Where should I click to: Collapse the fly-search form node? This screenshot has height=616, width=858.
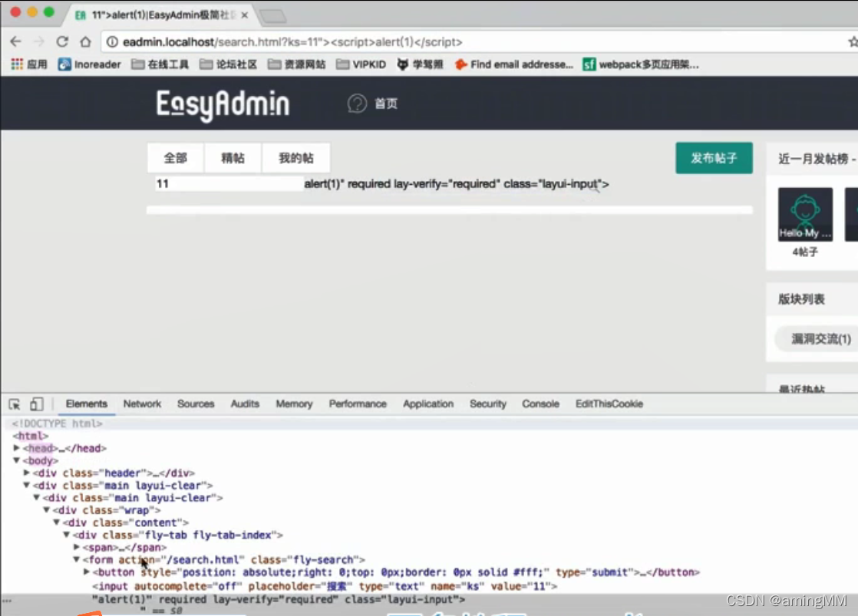[77, 560]
